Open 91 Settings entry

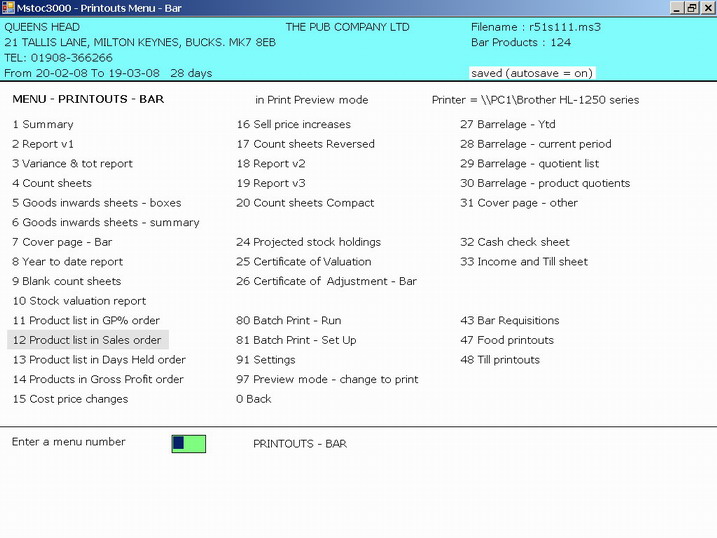click(x=265, y=360)
